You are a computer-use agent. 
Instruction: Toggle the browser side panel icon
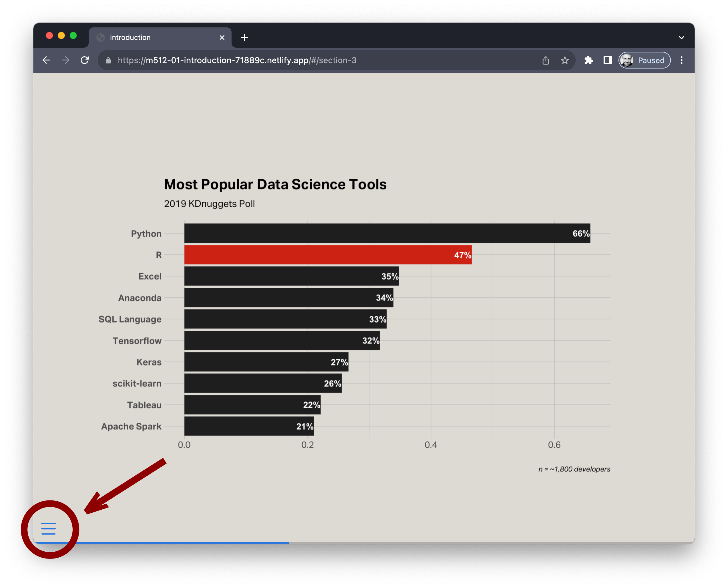tap(607, 60)
